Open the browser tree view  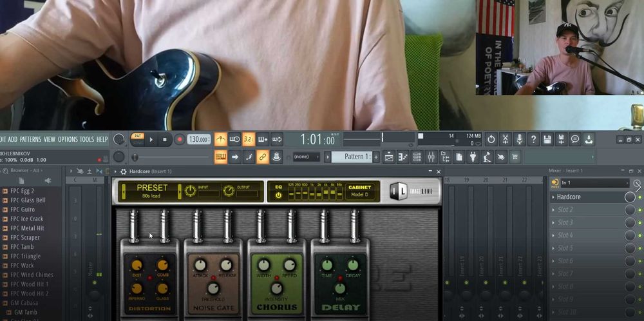(445, 157)
